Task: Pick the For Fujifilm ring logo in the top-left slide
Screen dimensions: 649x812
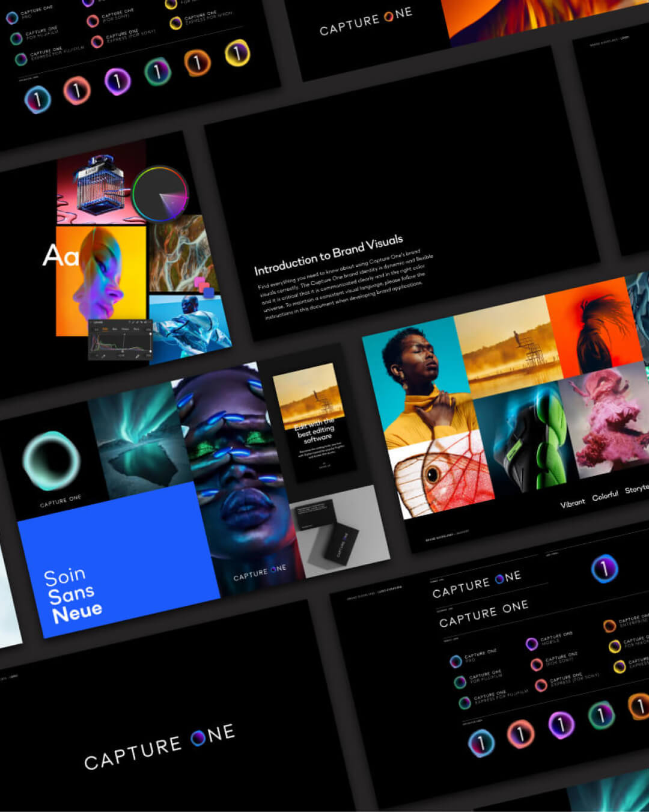Action: click(16, 38)
